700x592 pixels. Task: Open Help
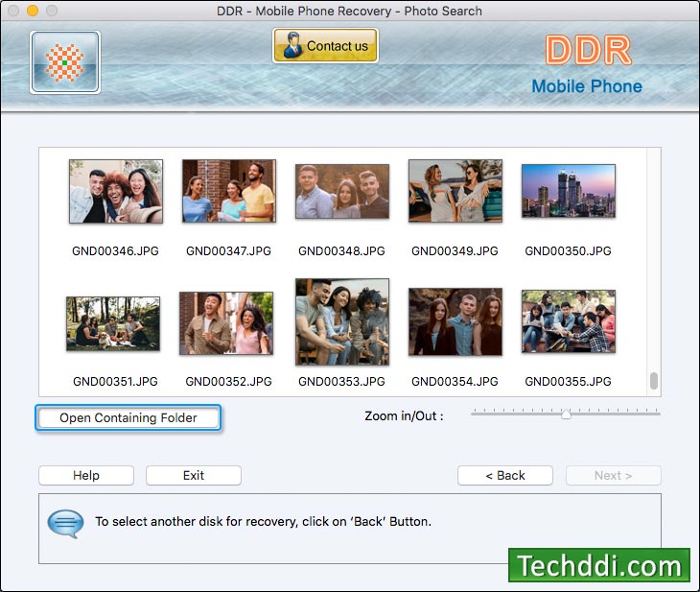pos(86,475)
